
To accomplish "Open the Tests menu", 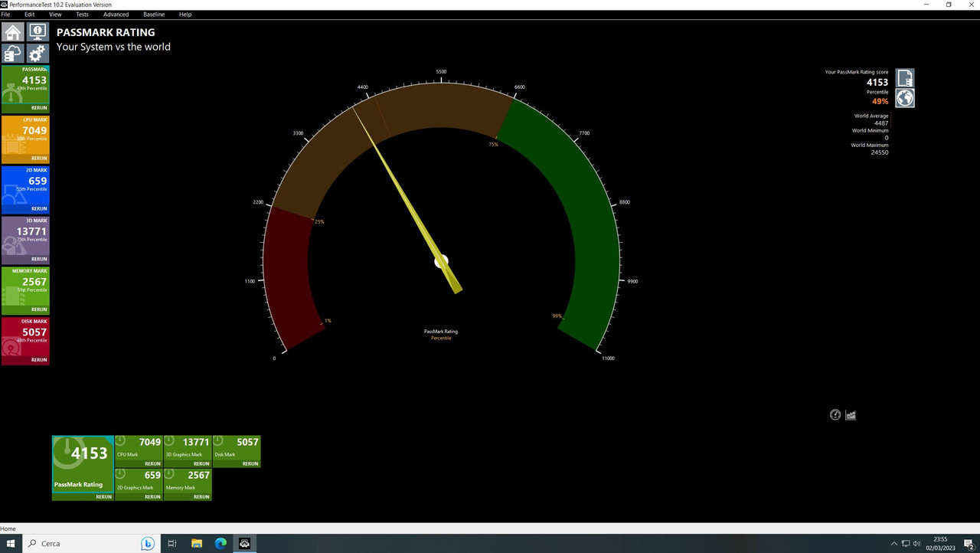I will [x=82, y=15].
